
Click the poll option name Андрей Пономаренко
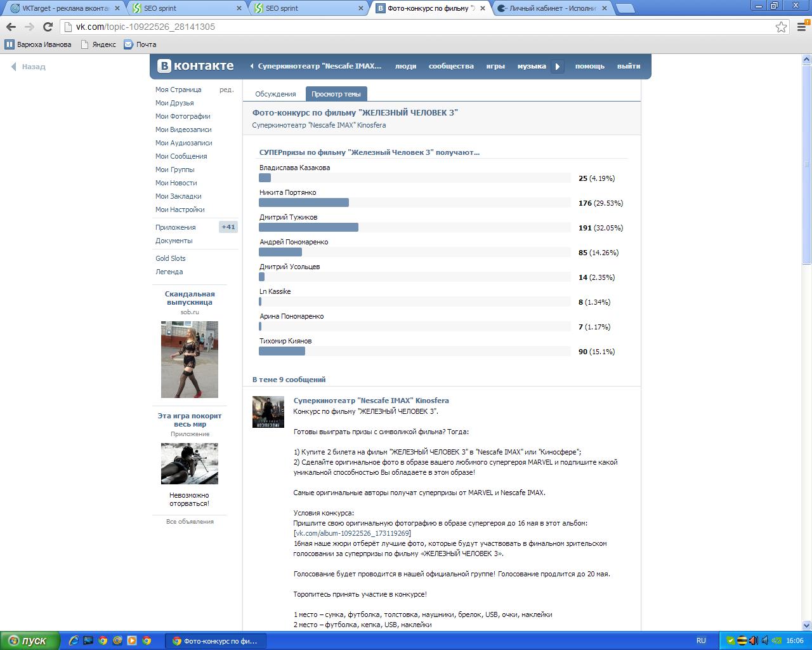pos(294,242)
